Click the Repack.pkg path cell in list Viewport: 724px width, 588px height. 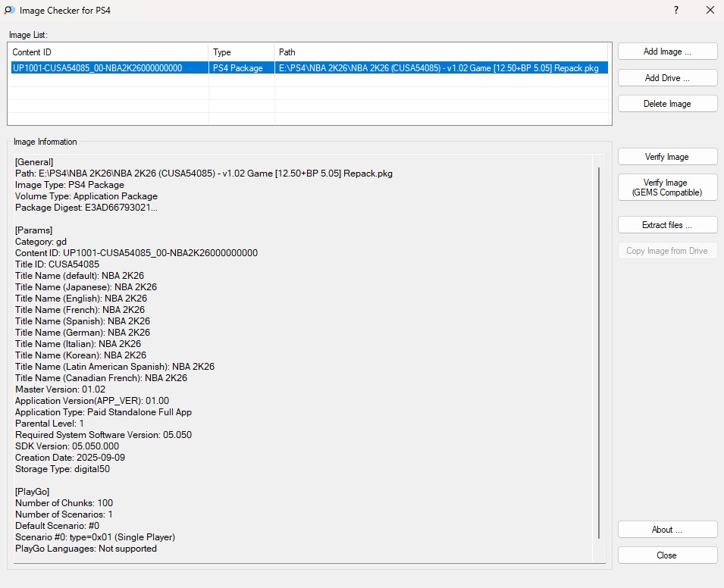coord(441,68)
